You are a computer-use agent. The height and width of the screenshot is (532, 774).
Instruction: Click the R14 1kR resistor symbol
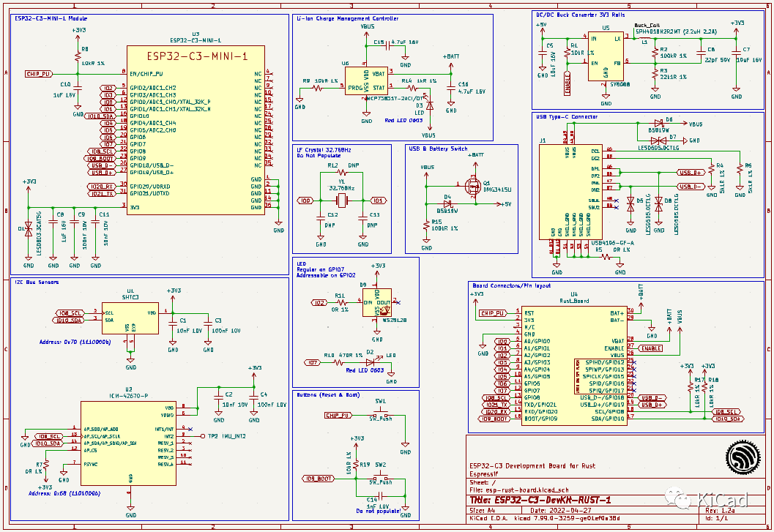pos(412,89)
